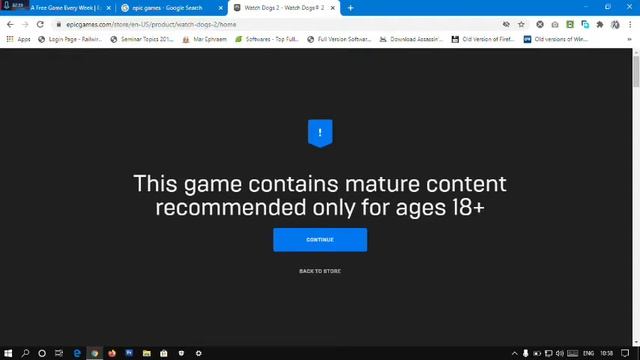Click the round black X extension icon

[540, 24]
